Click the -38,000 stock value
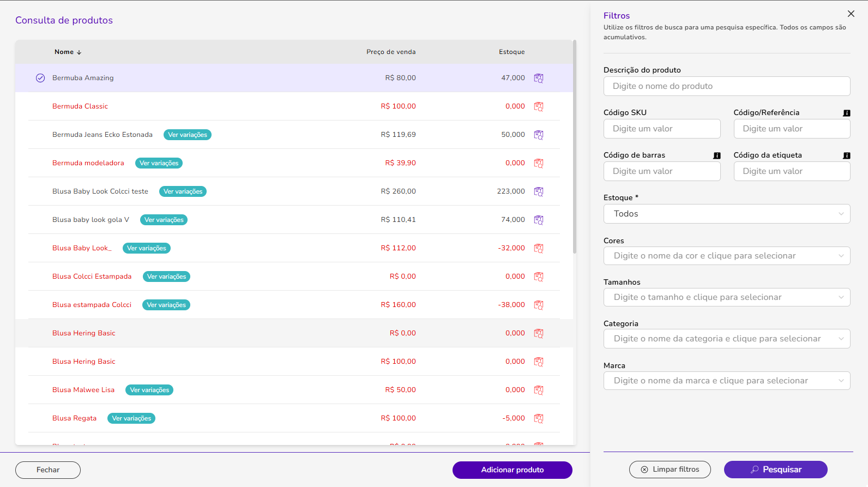 click(511, 305)
